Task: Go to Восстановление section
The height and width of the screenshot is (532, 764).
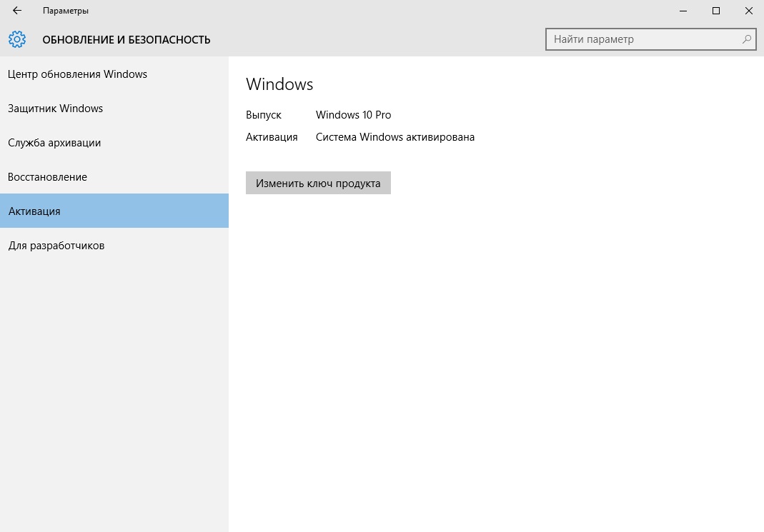Action: point(114,176)
